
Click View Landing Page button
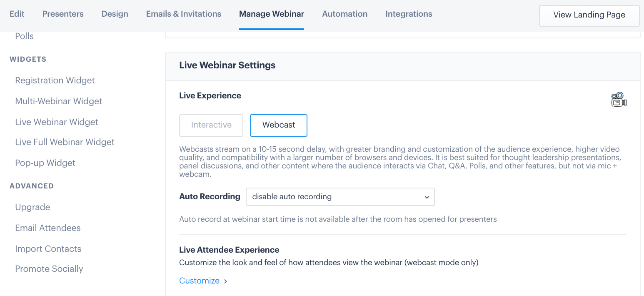589,15
